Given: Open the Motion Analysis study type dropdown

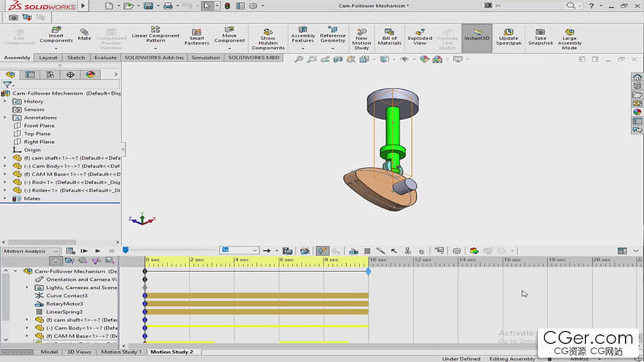Looking at the screenshot, I should [x=31, y=251].
